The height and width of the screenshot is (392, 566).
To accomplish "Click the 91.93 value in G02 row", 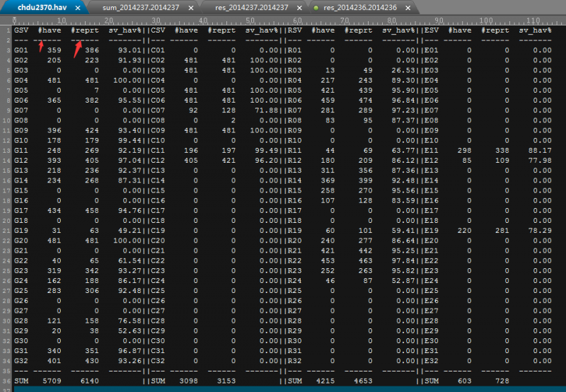I will tap(129, 60).
